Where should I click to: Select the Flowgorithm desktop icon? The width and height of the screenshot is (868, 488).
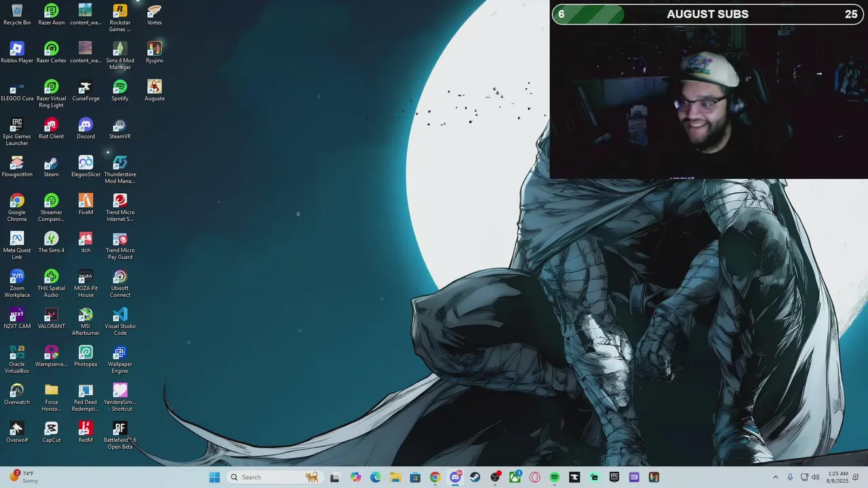pyautogui.click(x=17, y=166)
